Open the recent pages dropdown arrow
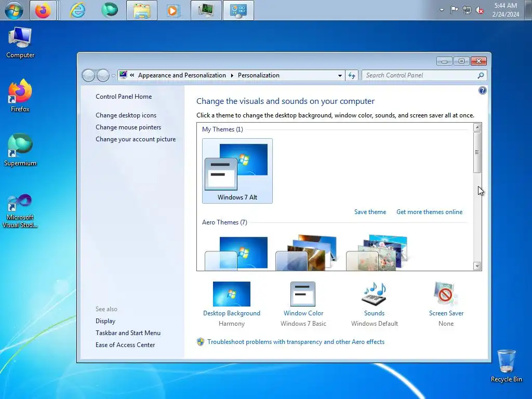 [113, 76]
